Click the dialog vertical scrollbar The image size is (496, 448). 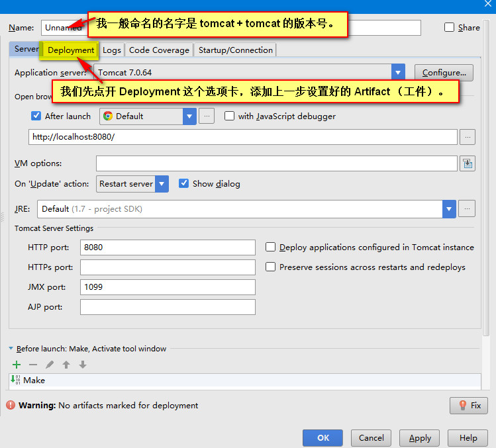(487, 177)
